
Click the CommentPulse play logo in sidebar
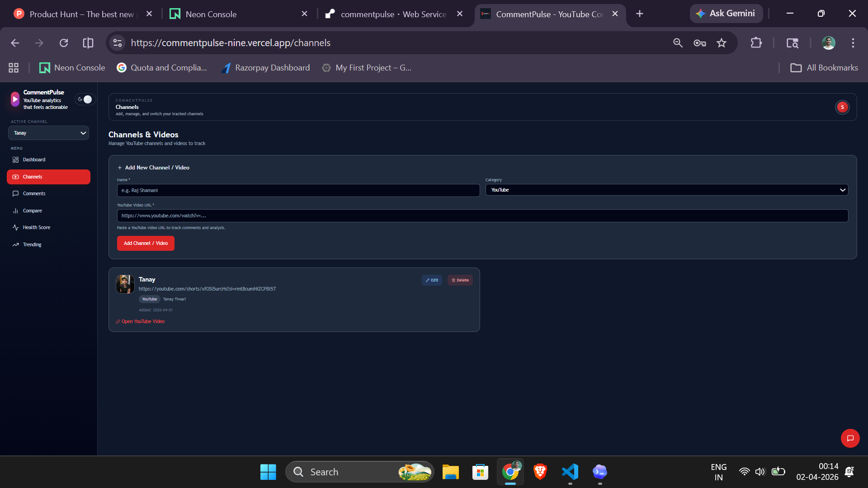point(14,99)
